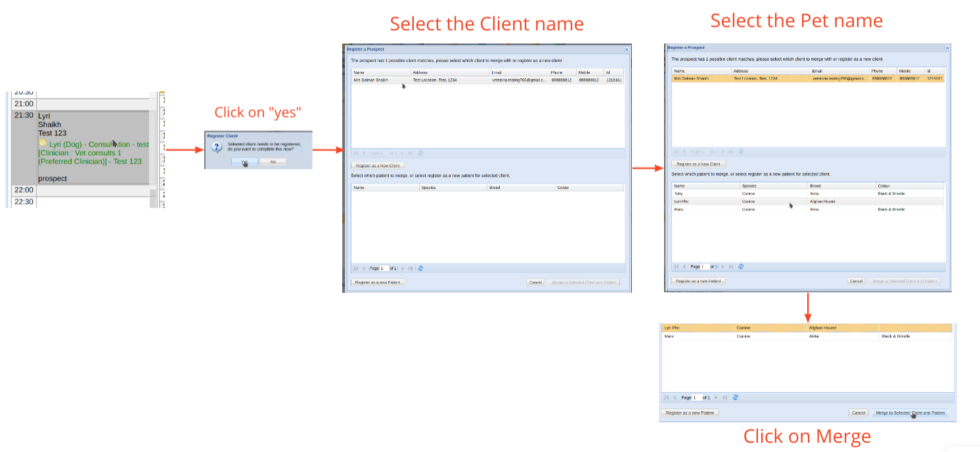980x452 pixels.
Task: Click previous-page pager icon in the Merge step
Action: click(675, 397)
